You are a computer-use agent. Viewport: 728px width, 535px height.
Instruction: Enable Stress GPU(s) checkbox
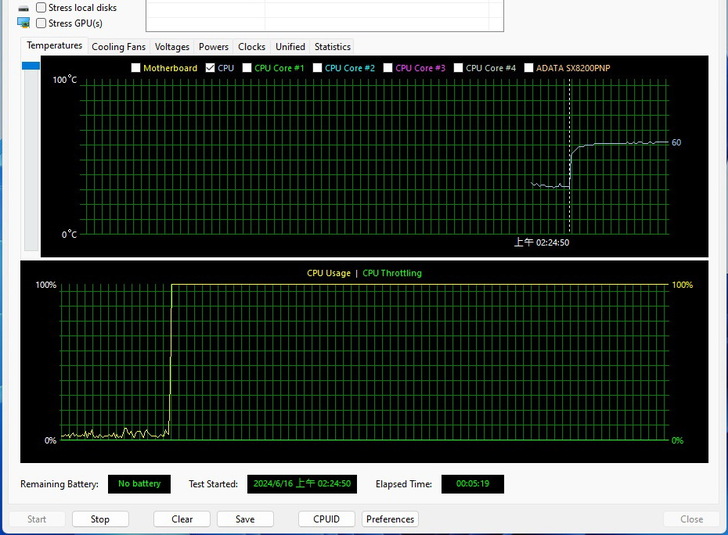click(x=41, y=23)
